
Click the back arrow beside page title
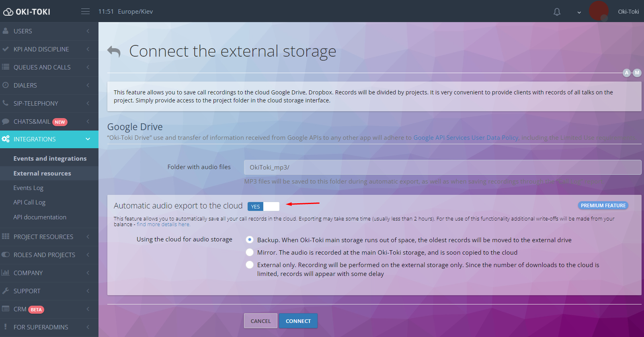pyautogui.click(x=114, y=51)
